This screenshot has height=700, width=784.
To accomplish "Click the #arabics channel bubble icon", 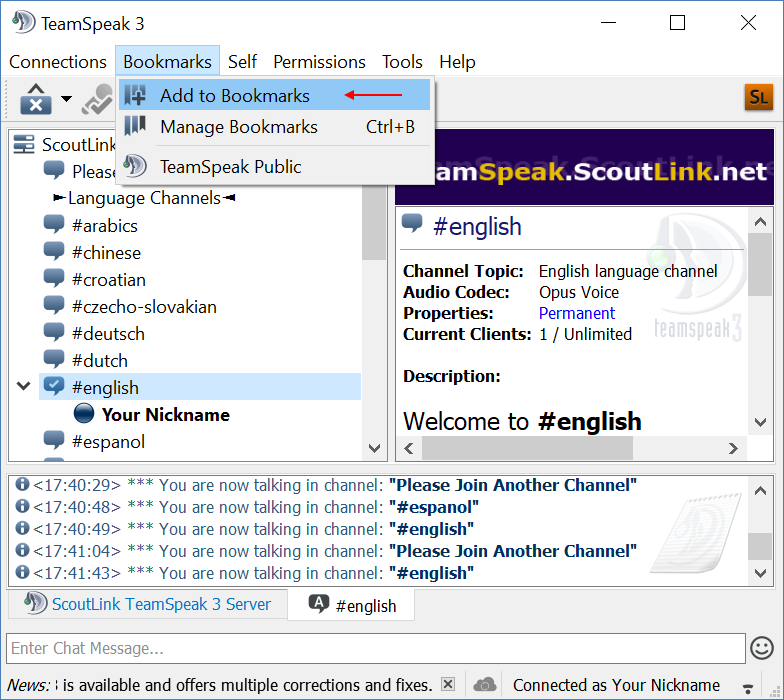I will tap(54, 224).
